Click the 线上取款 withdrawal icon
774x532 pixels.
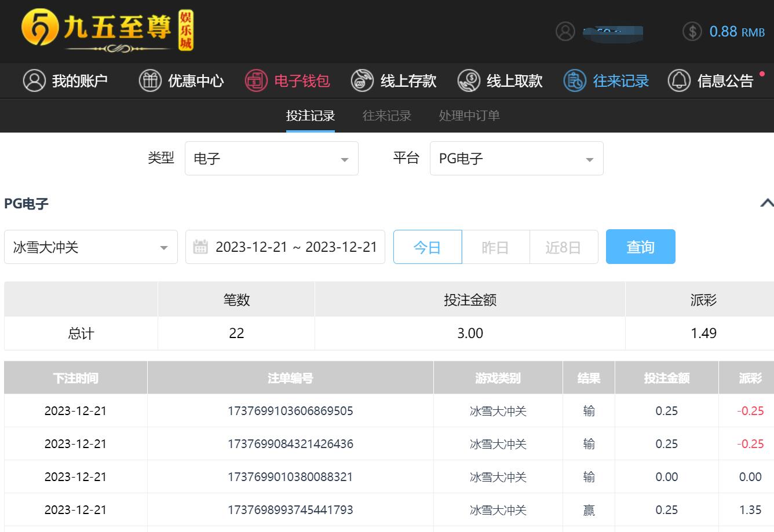click(469, 80)
